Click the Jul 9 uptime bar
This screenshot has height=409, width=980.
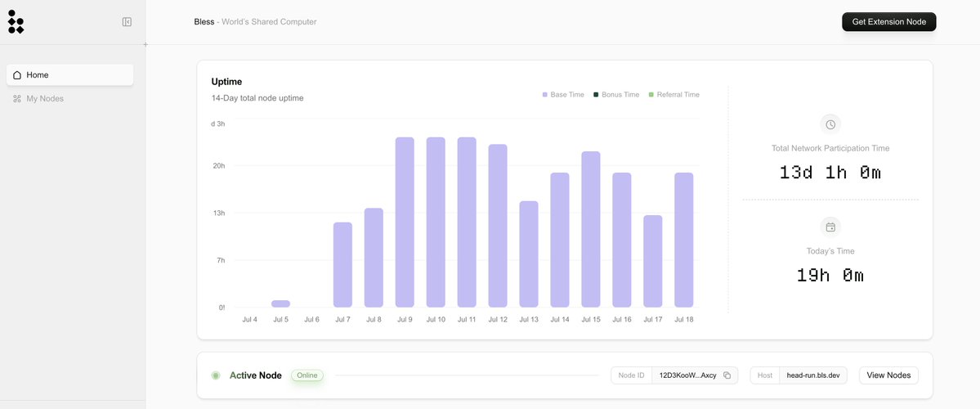tap(405, 222)
